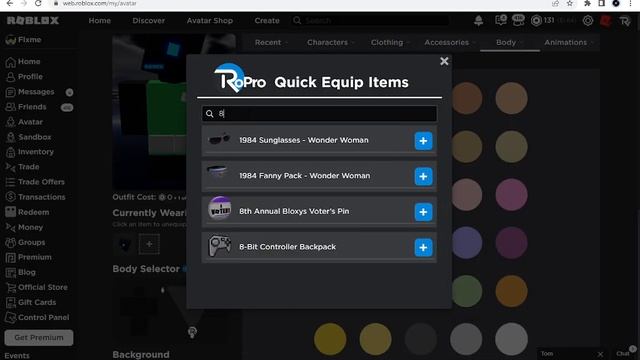
Task: Expand the Accessories tab dropdown
Action: [450, 42]
